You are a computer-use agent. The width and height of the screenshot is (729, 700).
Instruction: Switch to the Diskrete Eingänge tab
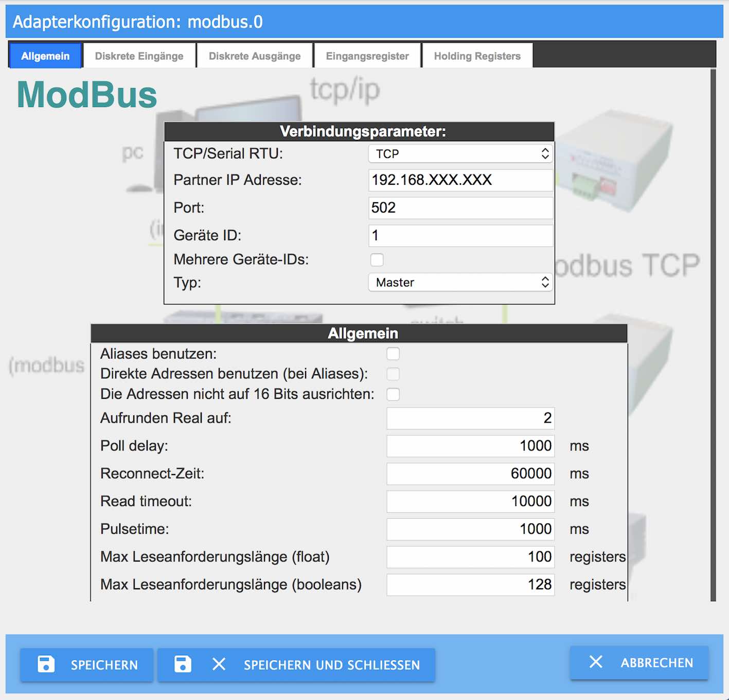tap(139, 56)
